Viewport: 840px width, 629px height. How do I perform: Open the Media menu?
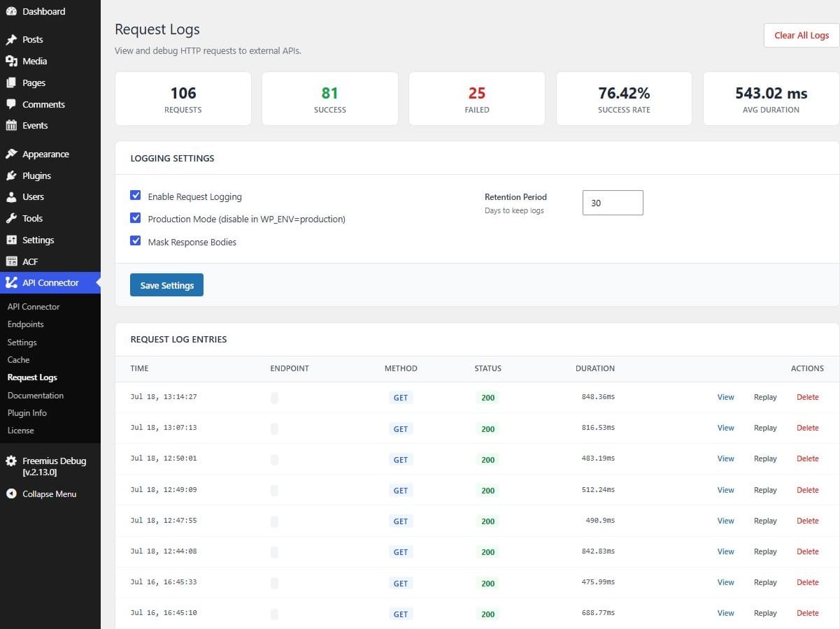tap(50, 62)
